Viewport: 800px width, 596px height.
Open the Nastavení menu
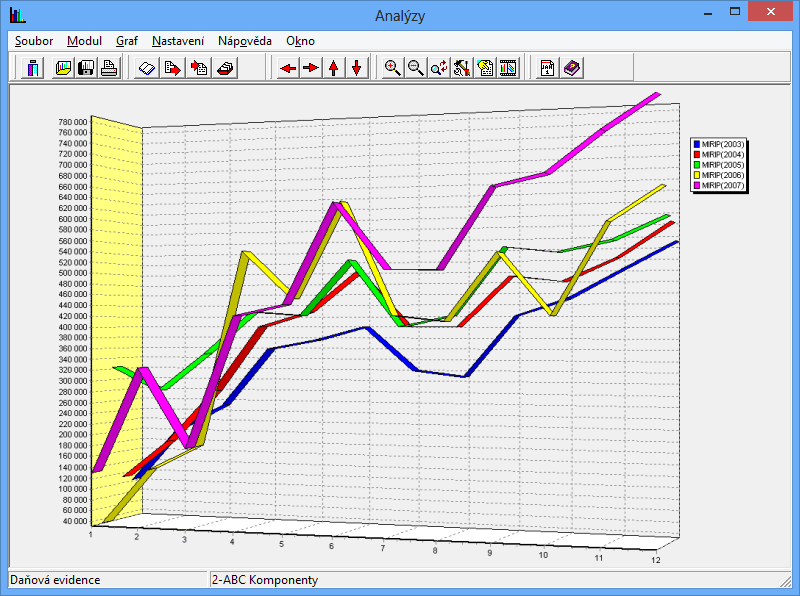178,41
